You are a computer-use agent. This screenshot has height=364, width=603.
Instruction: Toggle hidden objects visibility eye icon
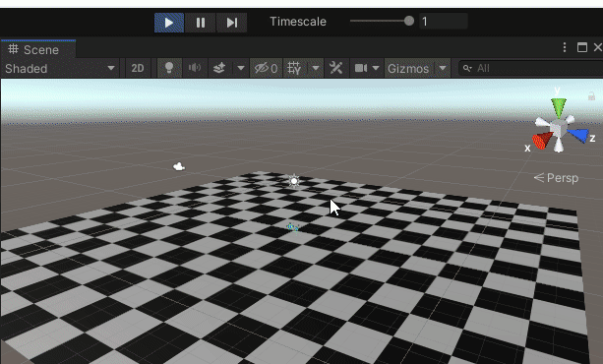(266, 69)
